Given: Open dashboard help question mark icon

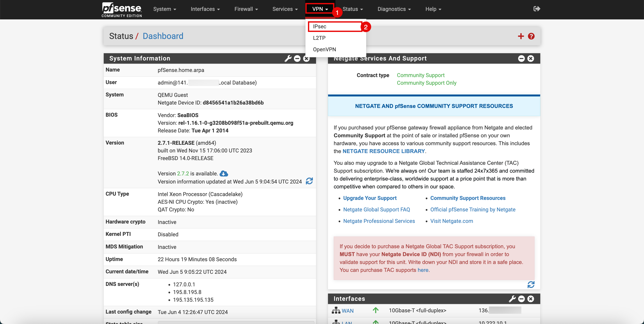Looking at the screenshot, I should tap(531, 36).
